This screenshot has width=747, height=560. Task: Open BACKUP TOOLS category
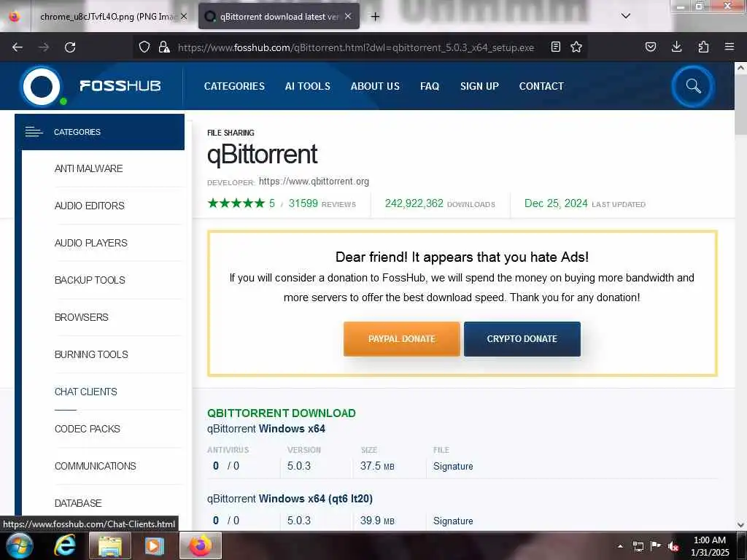[x=90, y=280]
